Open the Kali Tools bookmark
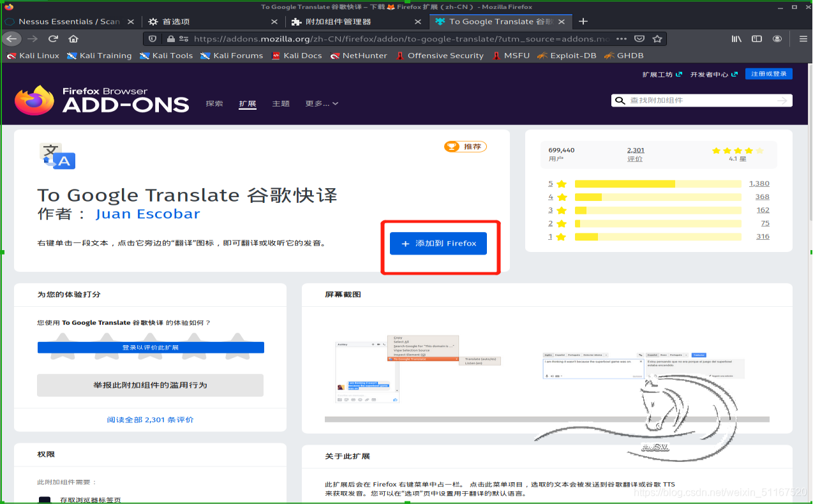This screenshot has height=504, width=813. (x=166, y=56)
